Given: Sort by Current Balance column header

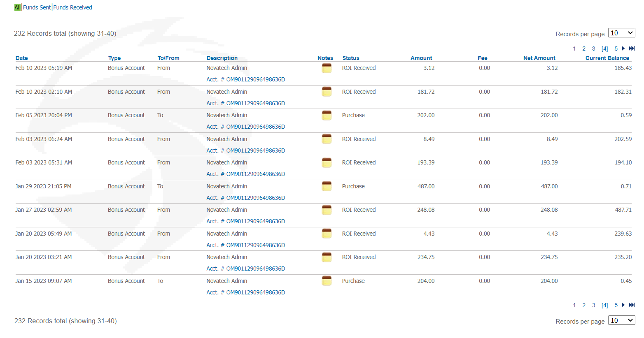Looking at the screenshot, I should pyautogui.click(x=607, y=58).
